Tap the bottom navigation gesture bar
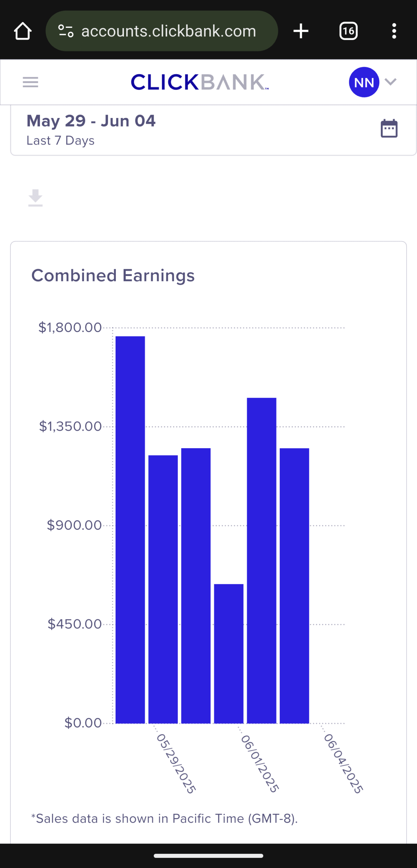The width and height of the screenshot is (417, 868). pyautogui.click(x=208, y=856)
